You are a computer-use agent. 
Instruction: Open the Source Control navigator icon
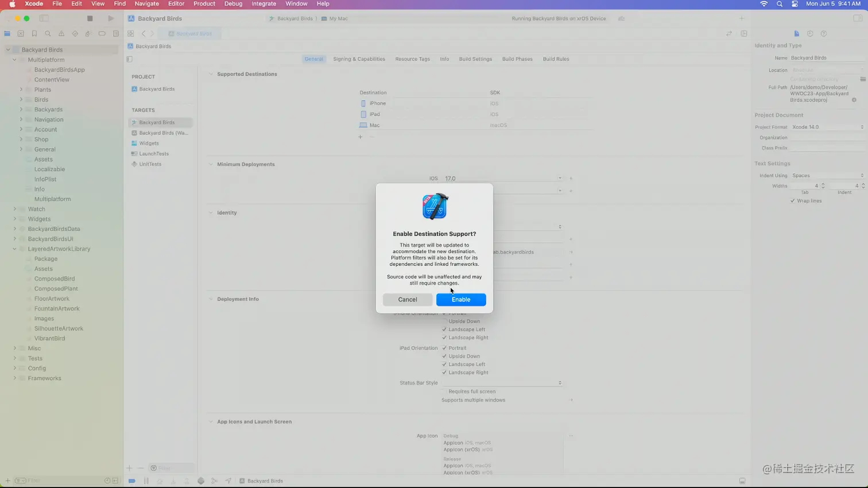coord(21,34)
